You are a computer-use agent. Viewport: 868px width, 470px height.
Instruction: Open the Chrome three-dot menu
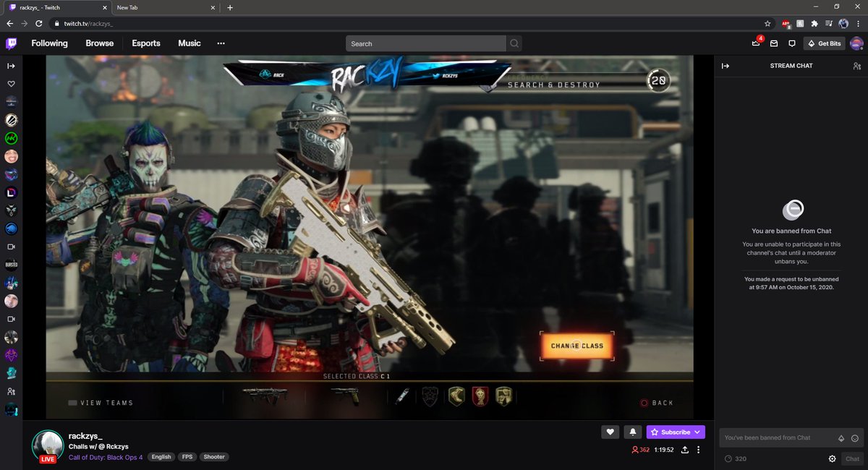(858, 23)
